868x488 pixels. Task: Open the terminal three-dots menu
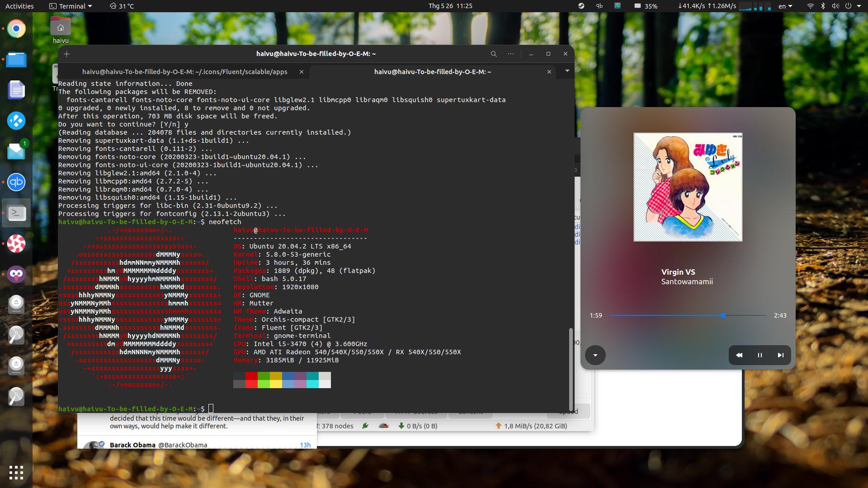point(511,54)
